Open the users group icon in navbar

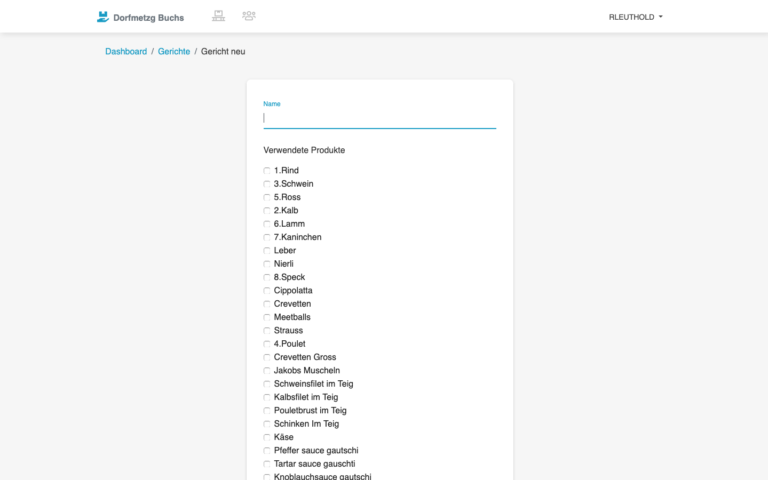(249, 16)
